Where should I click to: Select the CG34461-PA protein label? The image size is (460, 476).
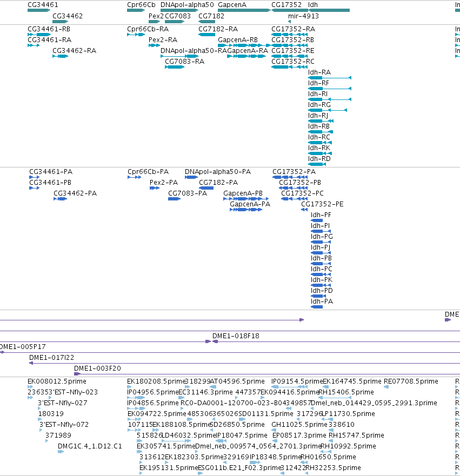click(51, 172)
